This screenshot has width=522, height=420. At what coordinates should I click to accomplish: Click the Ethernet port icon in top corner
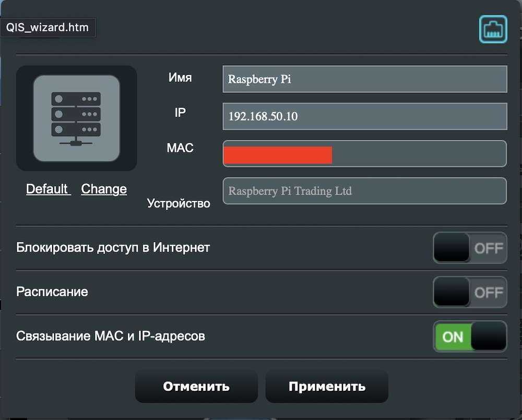493,29
